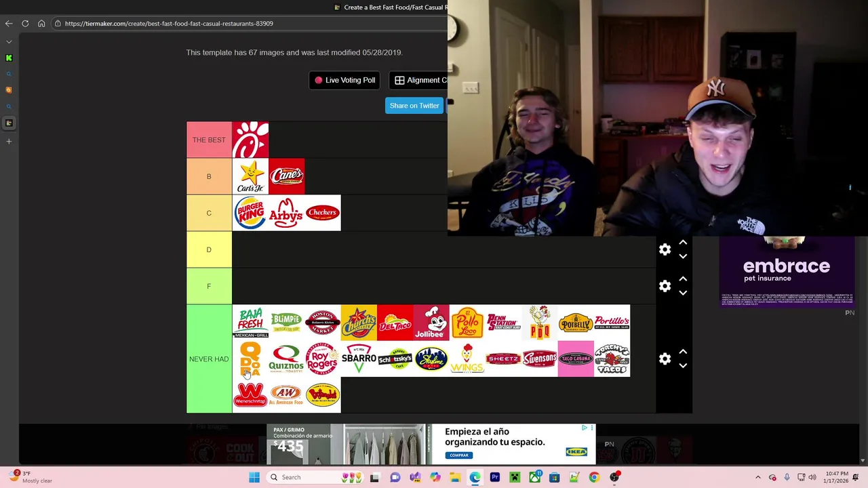Open the Live Voting Poll
This screenshot has width=868, height=488.
click(x=344, y=80)
